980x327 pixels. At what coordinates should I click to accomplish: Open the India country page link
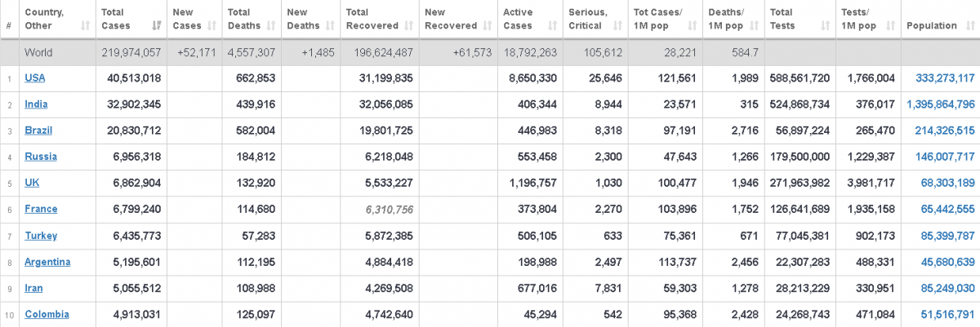[x=36, y=104]
